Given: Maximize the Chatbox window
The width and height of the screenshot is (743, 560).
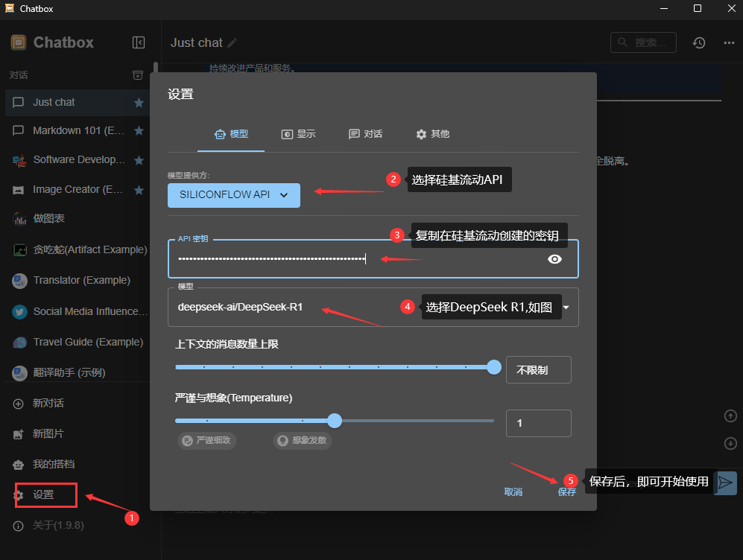Looking at the screenshot, I should [x=698, y=8].
